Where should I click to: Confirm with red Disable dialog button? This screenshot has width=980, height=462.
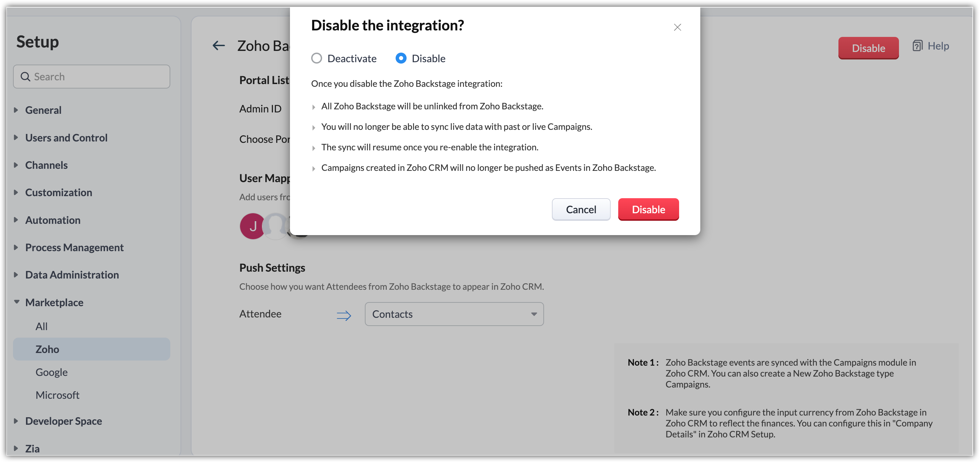pos(648,209)
